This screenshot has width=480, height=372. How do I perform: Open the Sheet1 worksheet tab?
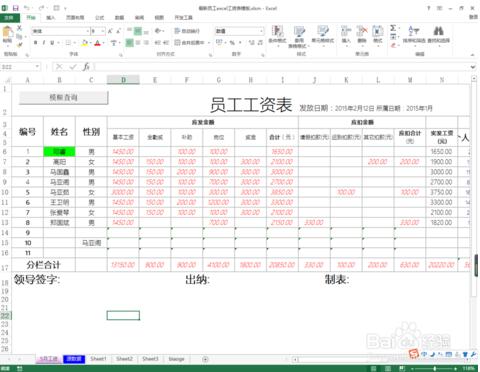click(98, 359)
